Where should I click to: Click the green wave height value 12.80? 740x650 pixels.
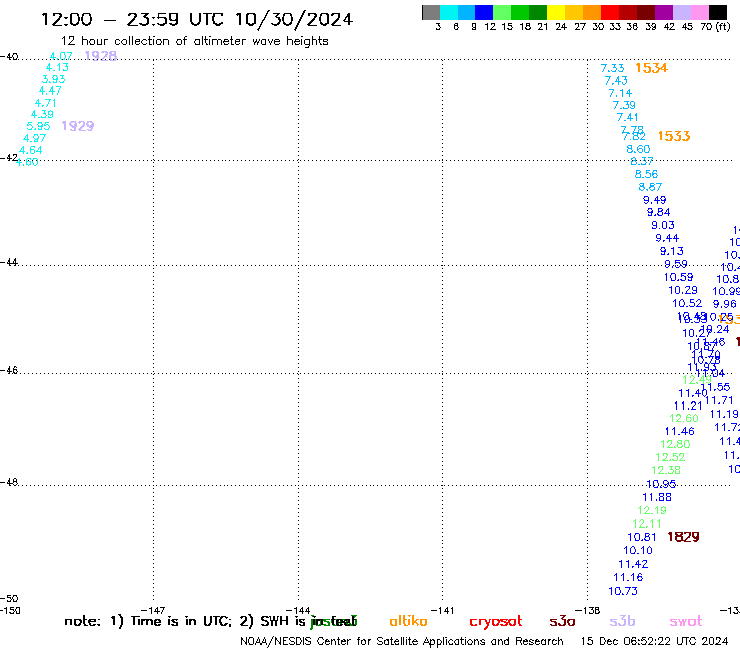[675, 445]
